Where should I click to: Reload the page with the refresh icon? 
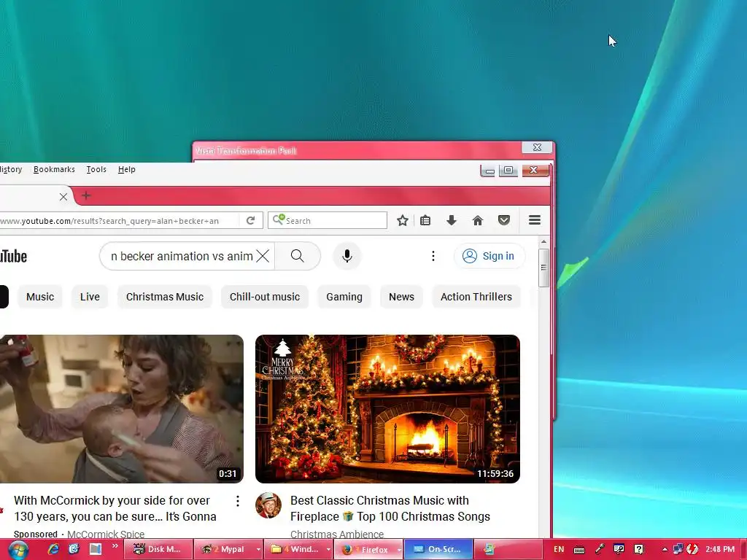click(251, 220)
